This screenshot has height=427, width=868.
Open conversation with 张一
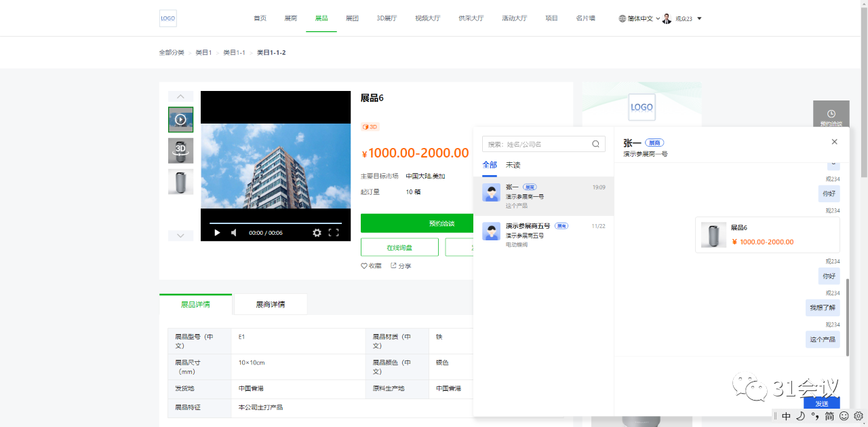coord(543,196)
